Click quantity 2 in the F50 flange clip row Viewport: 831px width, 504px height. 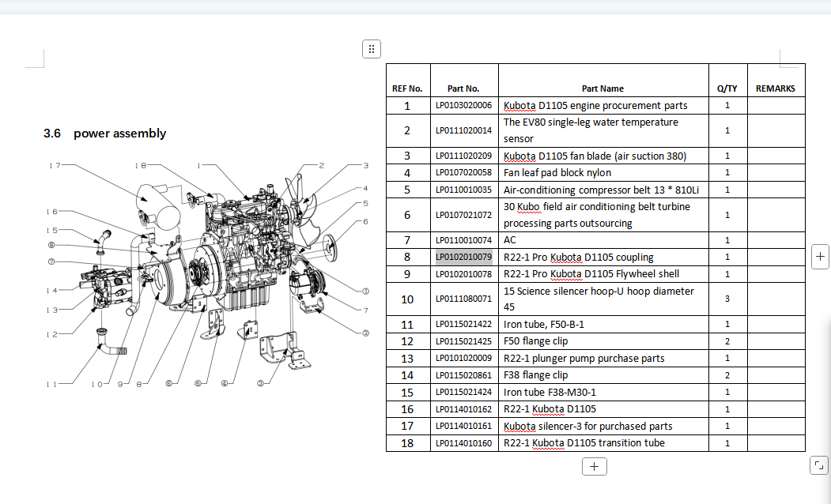click(x=727, y=341)
